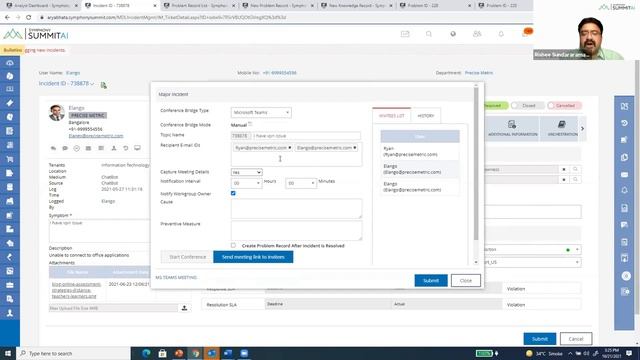640x360 pixels.
Task: Open the cloud dashboard icon in the left sidebar
Action: [10, 63]
